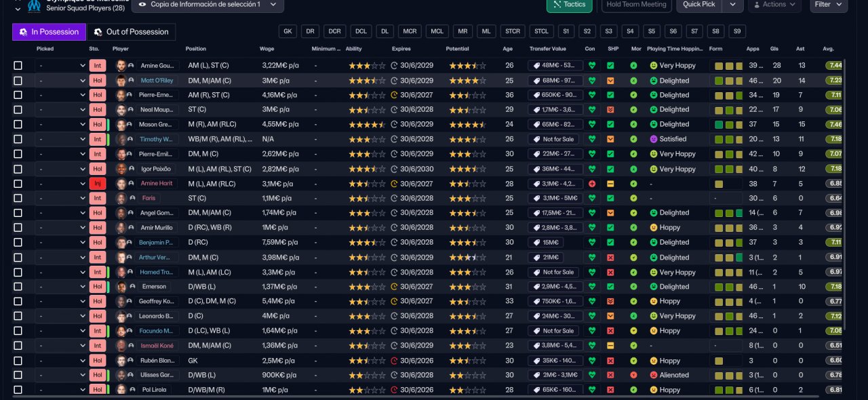Click the tag icon in Hamed Traorè's Not for Sale
The height and width of the screenshot is (400, 868).
(538, 273)
